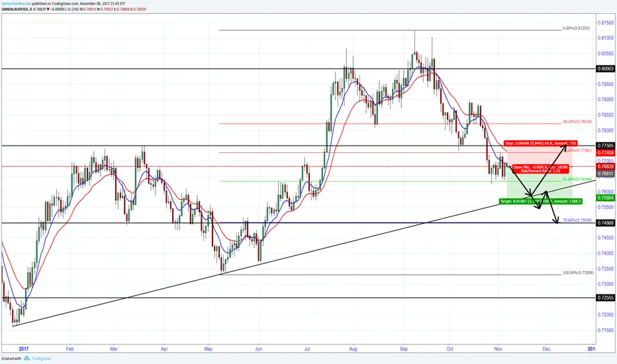Viewport: 617px width, 364px height.
Task: Click the 0.72555 black price tag
Action: 606,298
